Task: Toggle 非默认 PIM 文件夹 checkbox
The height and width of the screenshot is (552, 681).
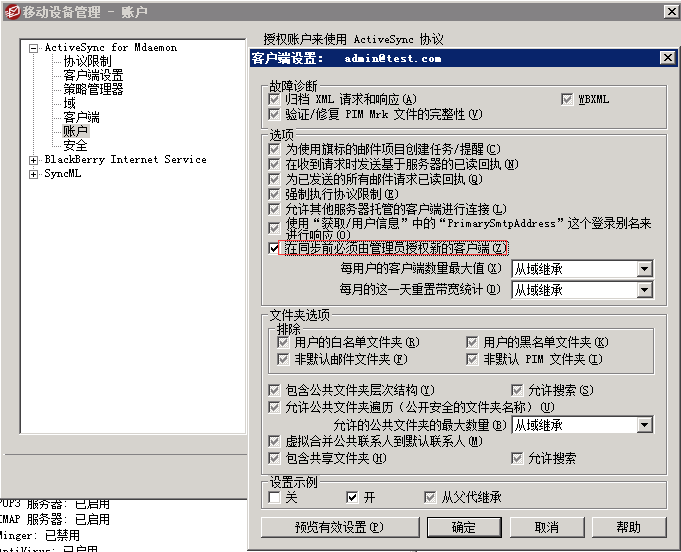Action: coord(472,359)
